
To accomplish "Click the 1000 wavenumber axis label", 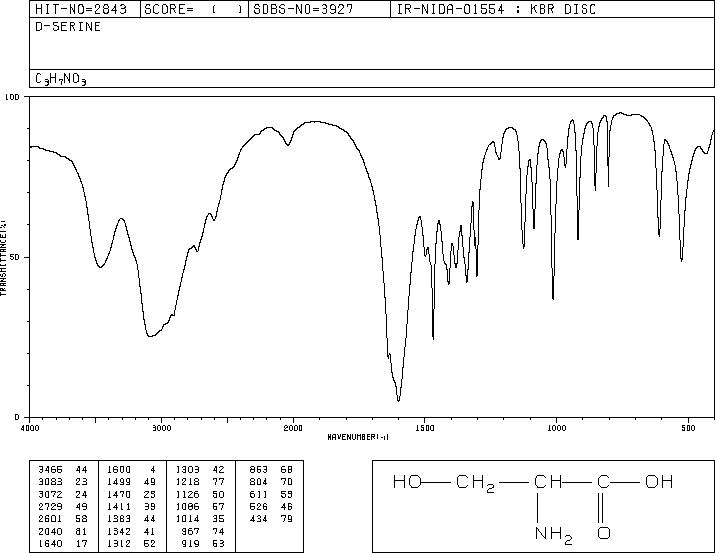I will [x=556, y=428].
